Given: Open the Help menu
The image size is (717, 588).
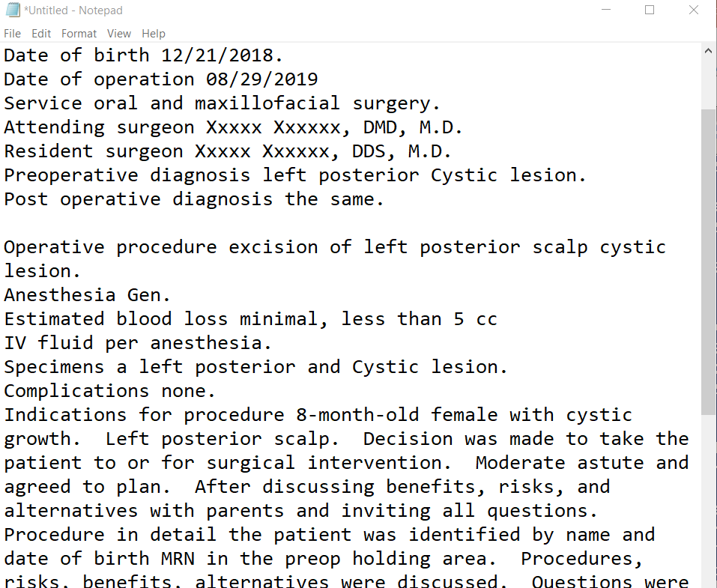Looking at the screenshot, I should pos(153,34).
